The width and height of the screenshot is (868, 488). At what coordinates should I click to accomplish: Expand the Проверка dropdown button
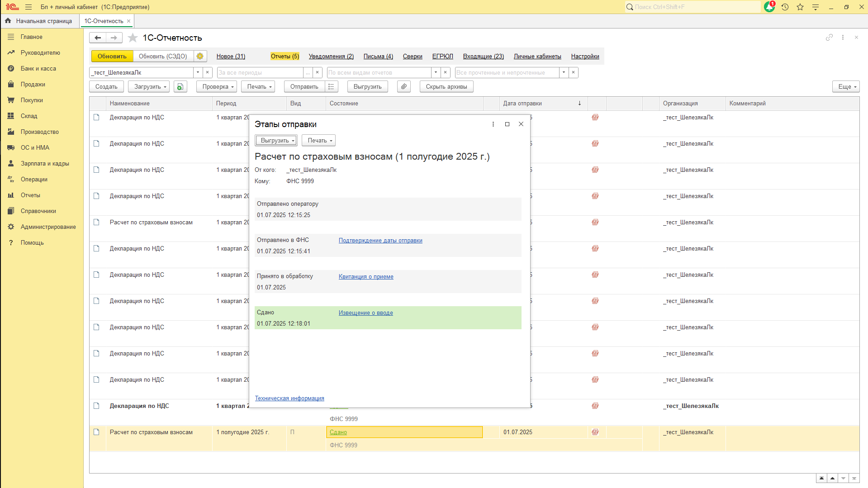pos(217,86)
